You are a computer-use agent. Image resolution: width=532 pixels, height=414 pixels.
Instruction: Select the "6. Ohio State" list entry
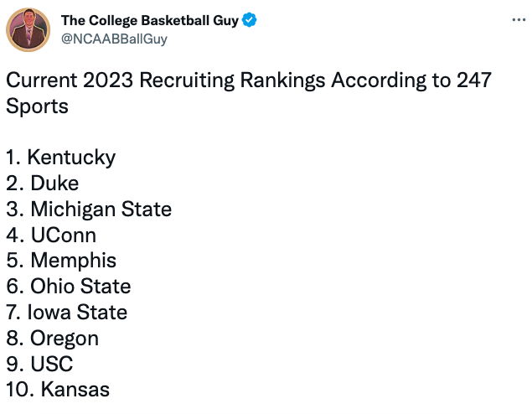coord(69,286)
